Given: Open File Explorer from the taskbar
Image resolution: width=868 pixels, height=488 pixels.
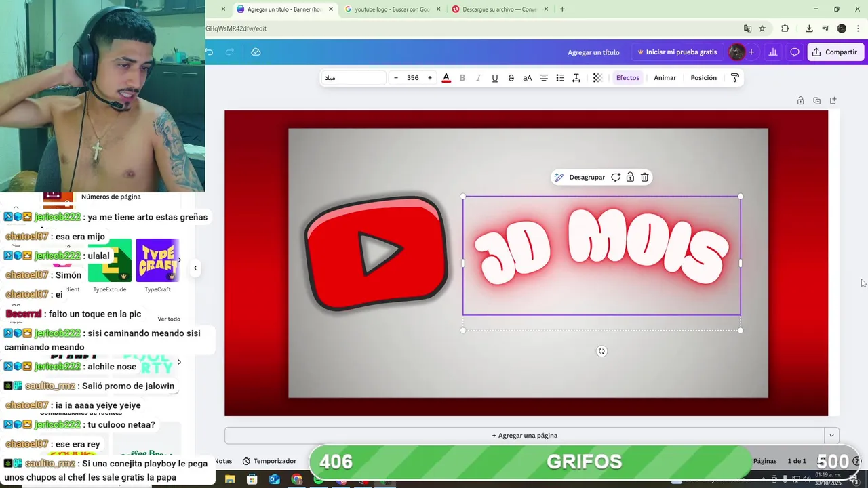Looking at the screenshot, I should (x=230, y=480).
